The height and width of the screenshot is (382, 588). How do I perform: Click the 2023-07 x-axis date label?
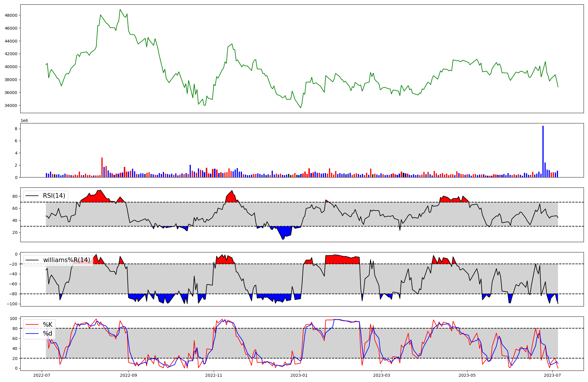tap(552, 375)
